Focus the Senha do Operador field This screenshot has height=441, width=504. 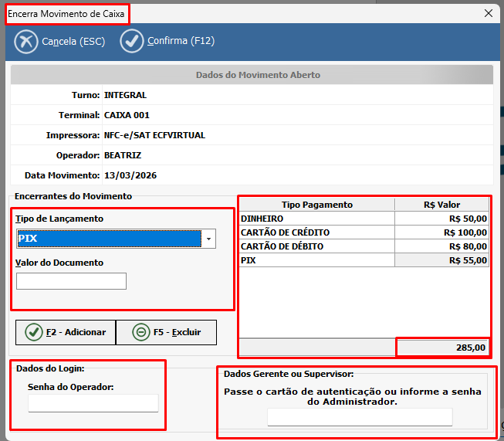(93, 403)
